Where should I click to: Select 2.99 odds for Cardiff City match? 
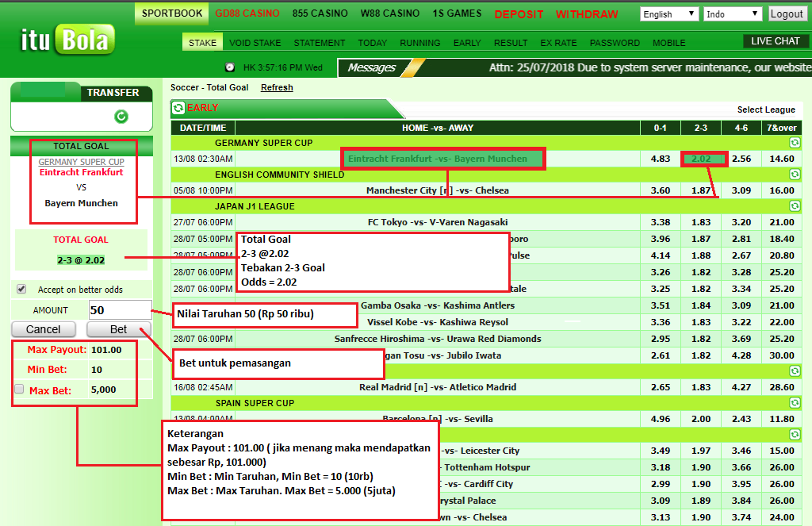tap(661, 483)
